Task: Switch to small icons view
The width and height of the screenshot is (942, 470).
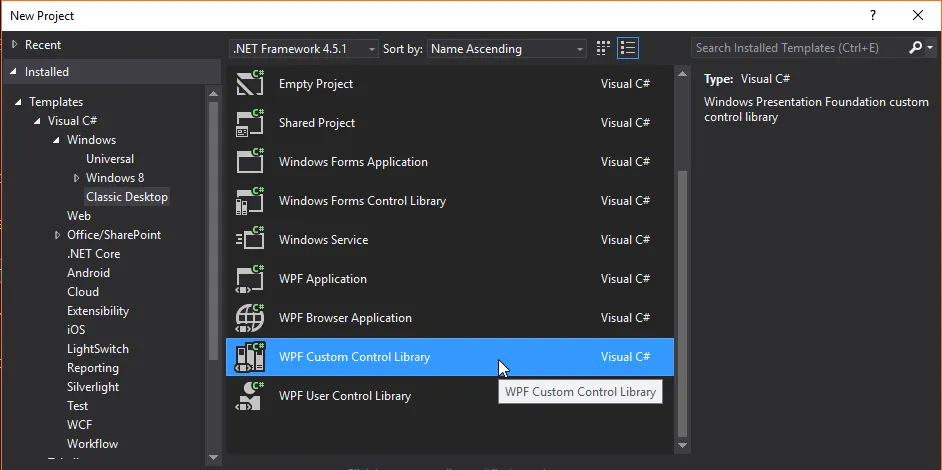Action: pos(603,49)
